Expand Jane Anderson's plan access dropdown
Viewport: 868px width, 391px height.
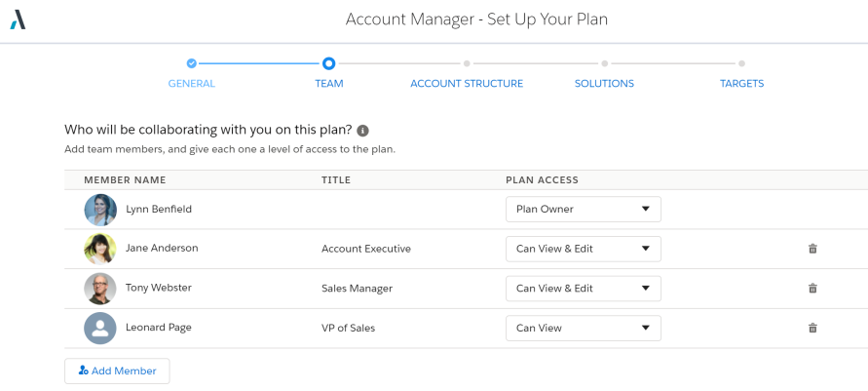click(584, 249)
